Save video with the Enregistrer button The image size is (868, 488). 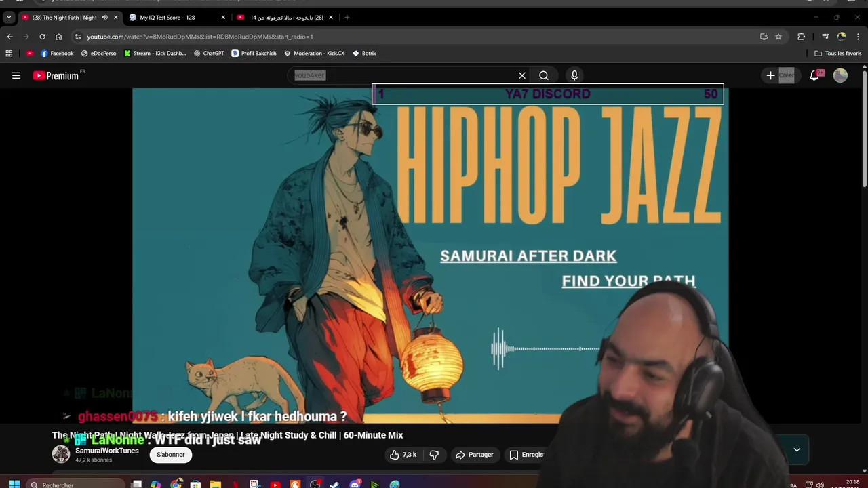pos(527,455)
